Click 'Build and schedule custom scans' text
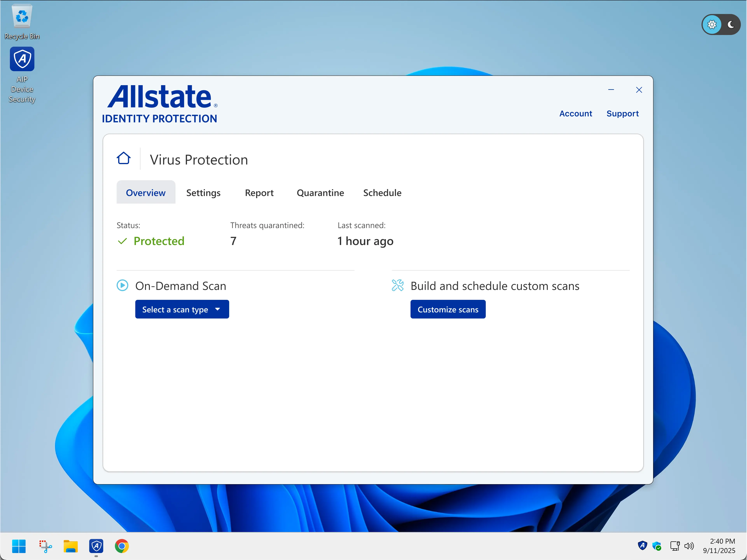747x560 pixels. tap(495, 286)
